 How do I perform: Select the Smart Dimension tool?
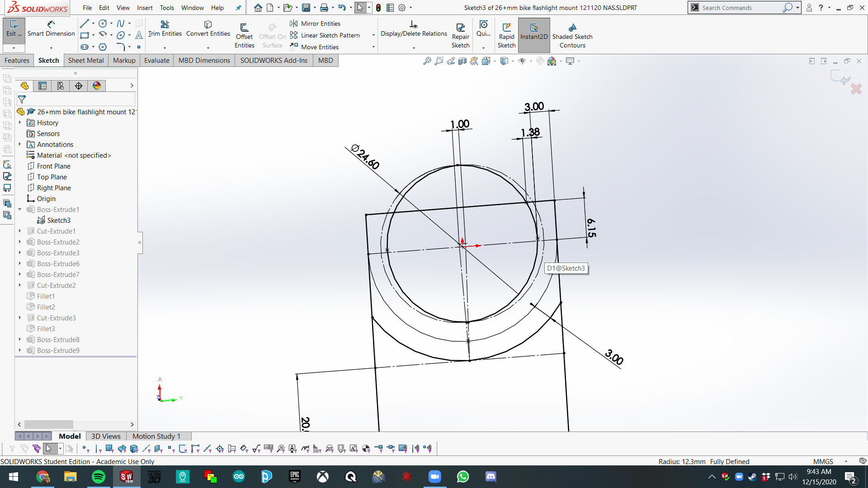pos(51,29)
